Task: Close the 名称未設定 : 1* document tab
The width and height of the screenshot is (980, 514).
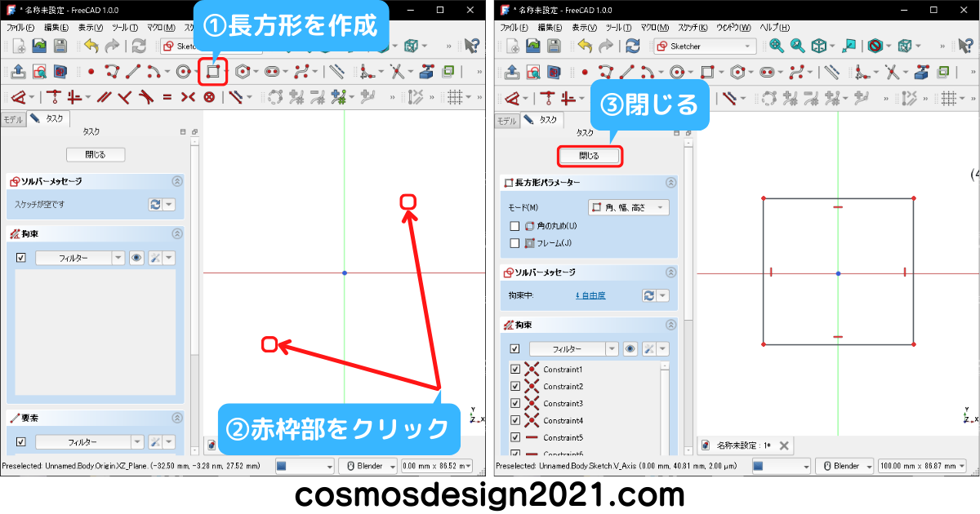Action: pyautogui.click(x=784, y=445)
